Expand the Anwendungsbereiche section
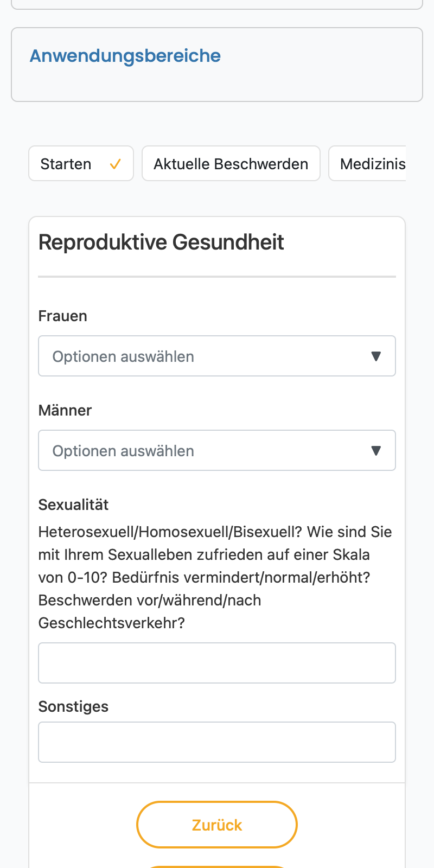Image resolution: width=434 pixels, height=868 pixels. (x=217, y=65)
